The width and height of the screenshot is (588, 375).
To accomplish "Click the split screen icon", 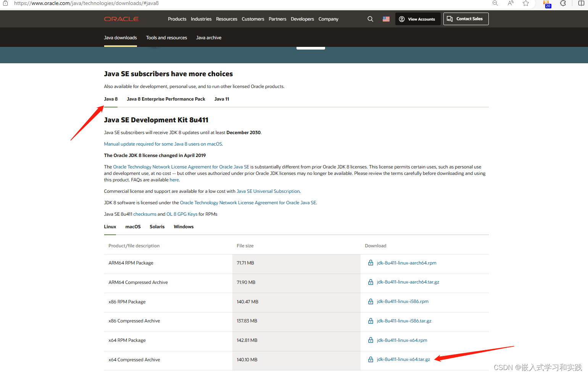I will tap(581, 3).
